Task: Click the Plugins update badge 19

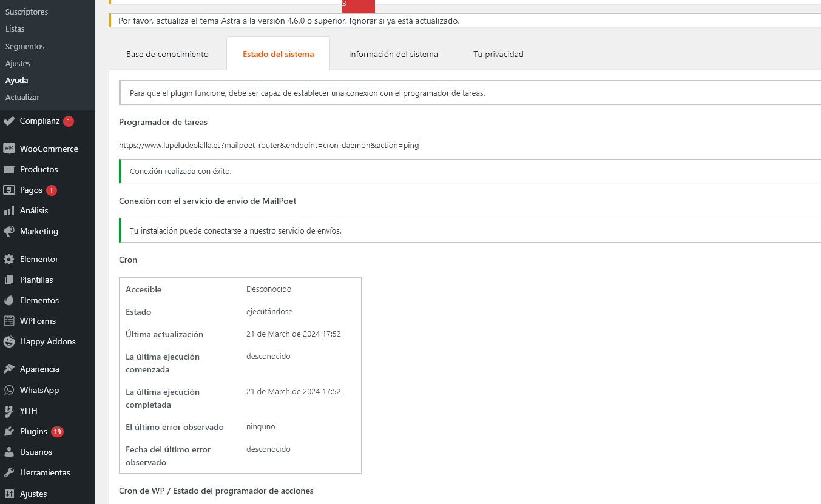Action: 57,432
